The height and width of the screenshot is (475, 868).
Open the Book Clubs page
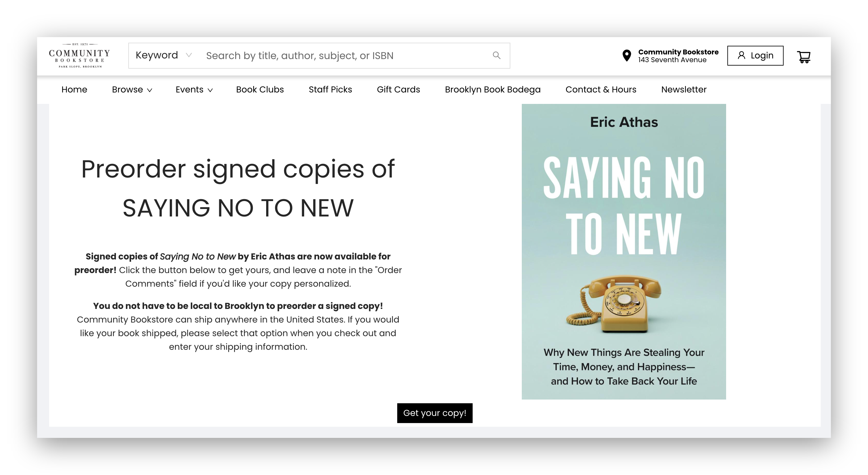click(260, 90)
